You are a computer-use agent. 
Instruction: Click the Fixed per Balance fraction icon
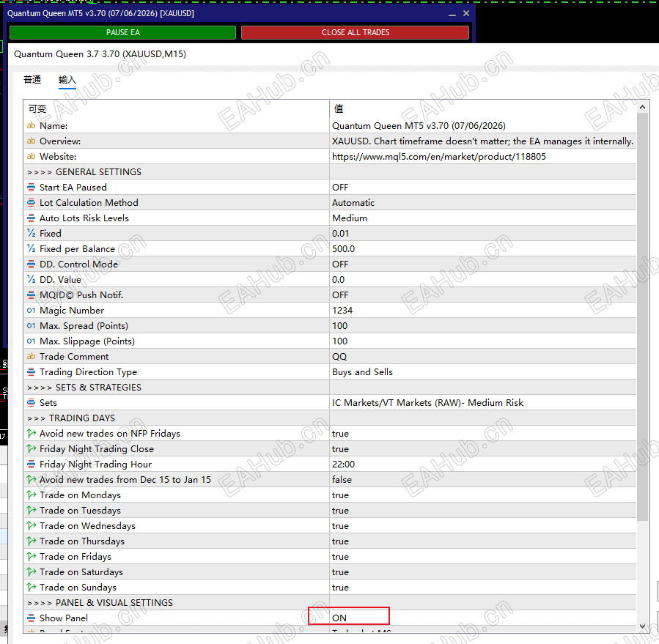click(31, 248)
